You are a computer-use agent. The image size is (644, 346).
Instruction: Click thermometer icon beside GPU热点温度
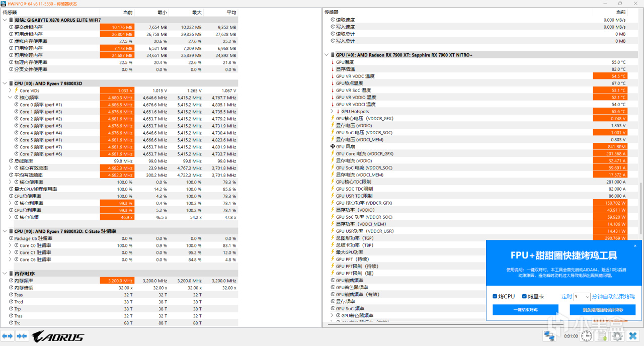tap(333, 83)
